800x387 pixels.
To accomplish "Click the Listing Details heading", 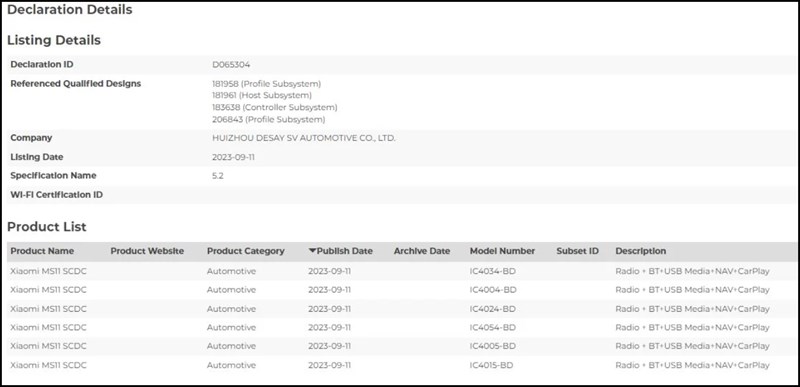I will 54,40.
